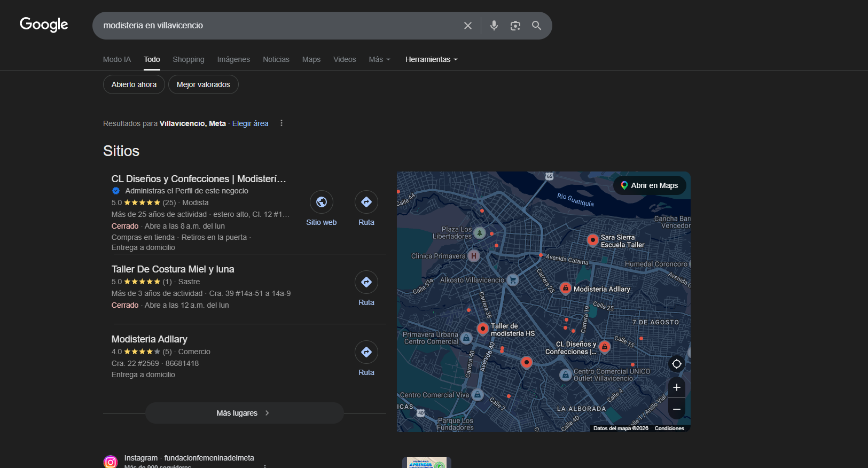868x468 pixels.
Task: Select Modisteria Adllary pin on the map
Action: (565, 288)
